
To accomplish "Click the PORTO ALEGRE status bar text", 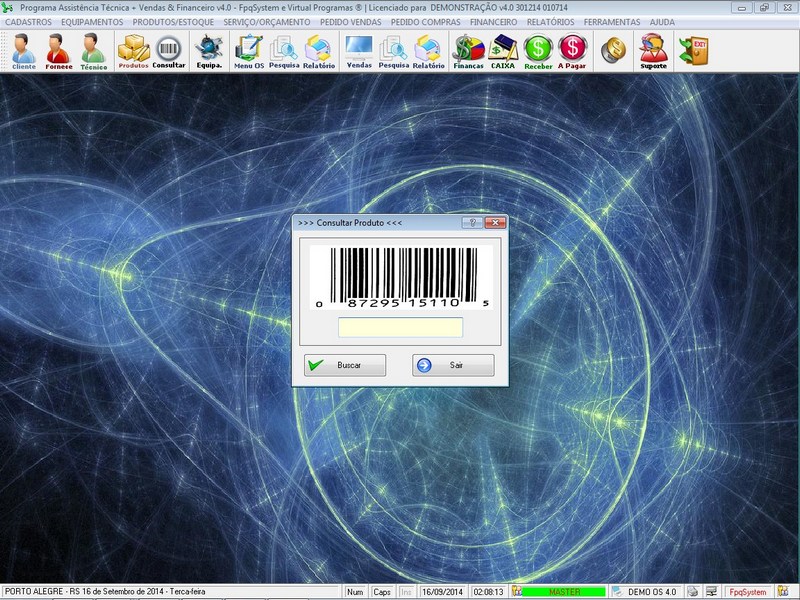I will 105,592.
